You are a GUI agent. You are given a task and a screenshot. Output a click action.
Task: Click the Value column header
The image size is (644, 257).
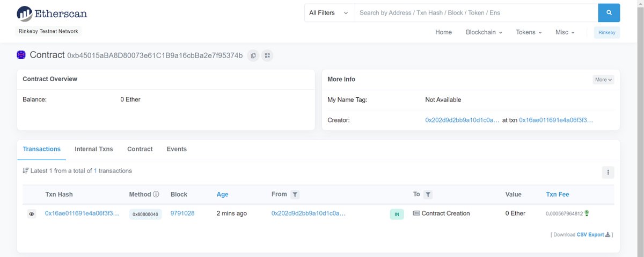(514, 195)
